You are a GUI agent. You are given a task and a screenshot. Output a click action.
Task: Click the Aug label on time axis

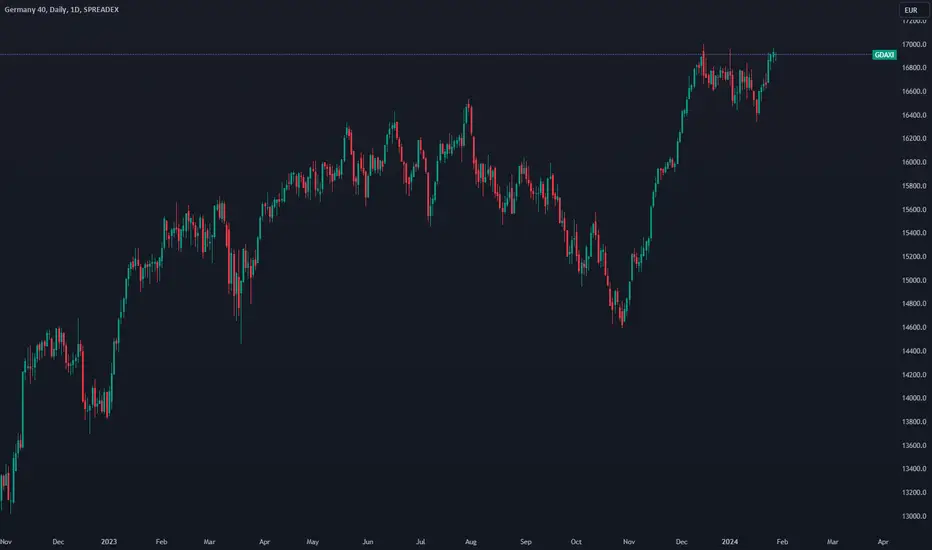(x=471, y=542)
